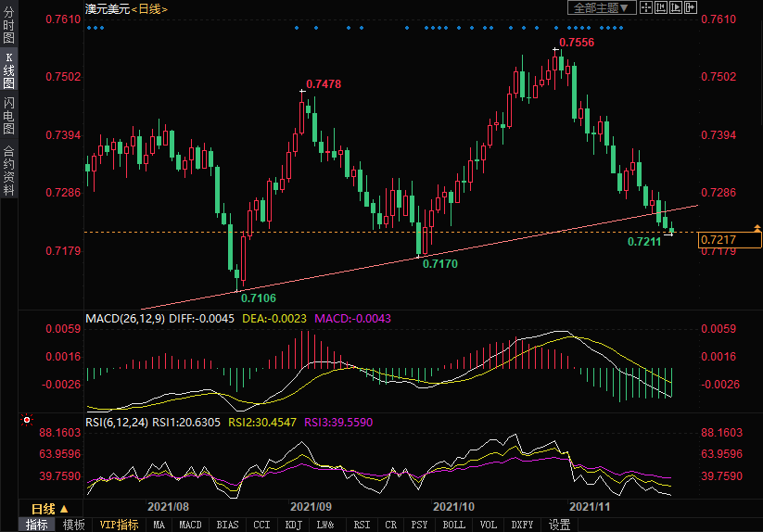Select the 指标 tab at bottom
Viewport: 763px width, 532px height.
[37, 525]
